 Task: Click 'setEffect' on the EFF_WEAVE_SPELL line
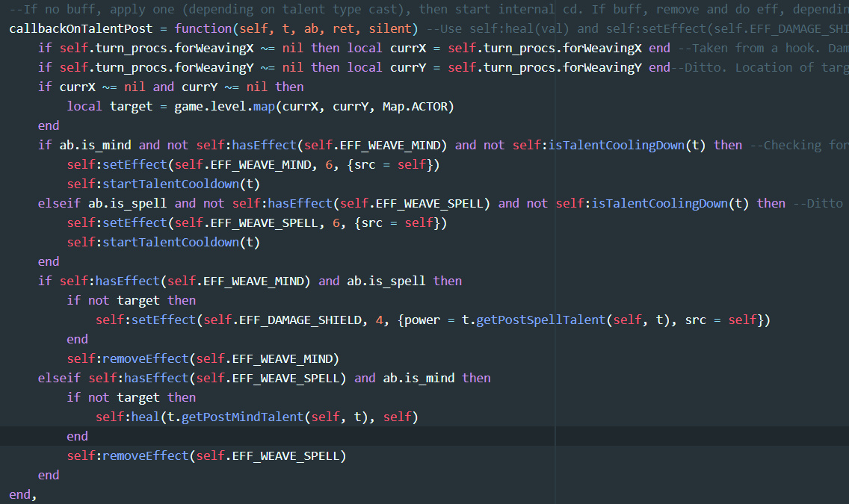(x=135, y=223)
